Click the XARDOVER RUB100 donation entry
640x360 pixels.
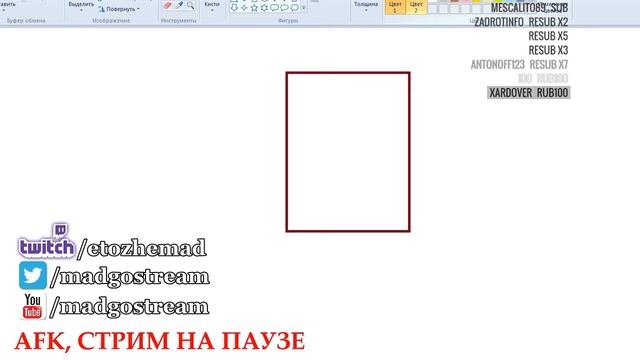[x=529, y=93]
